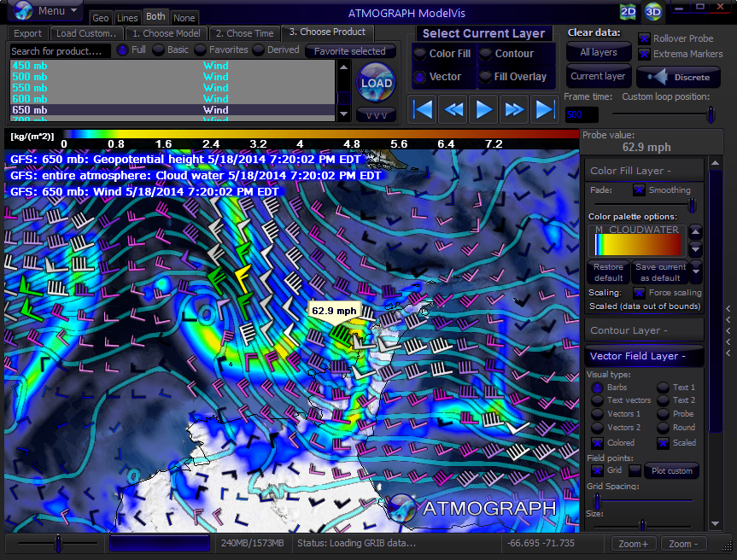This screenshot has width=737, height=560.
Task: Expand the Contour Layer section
Action: [644, 330]
